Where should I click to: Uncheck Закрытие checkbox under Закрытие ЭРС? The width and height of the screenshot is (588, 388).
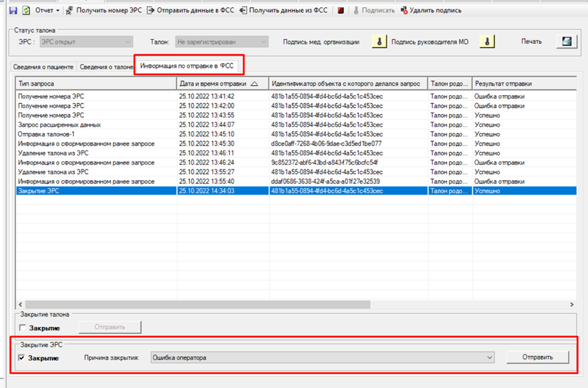[22, 357]
